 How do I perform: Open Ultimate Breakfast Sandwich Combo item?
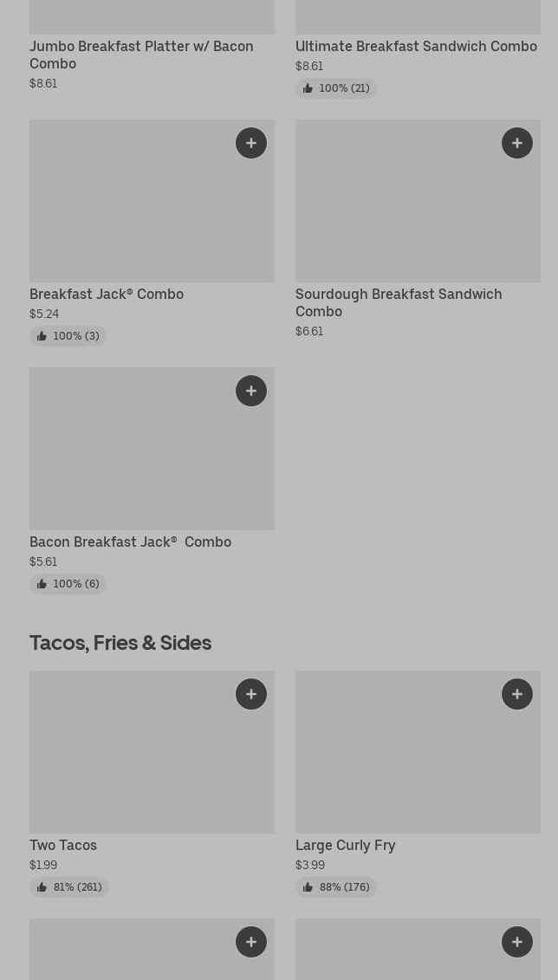(x=416, y=46)
